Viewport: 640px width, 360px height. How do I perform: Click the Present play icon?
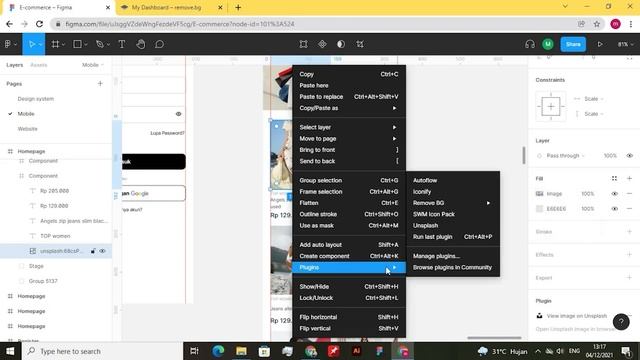pos(600,44)
